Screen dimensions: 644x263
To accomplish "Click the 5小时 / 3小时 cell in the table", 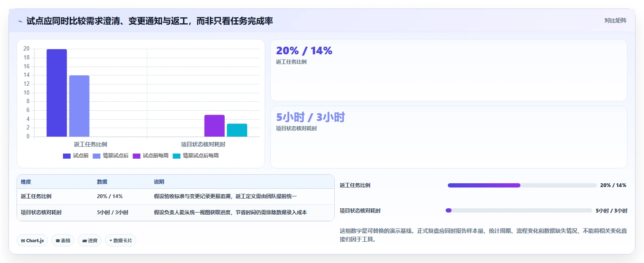I will pyautogui.click(x=113, y=213).
